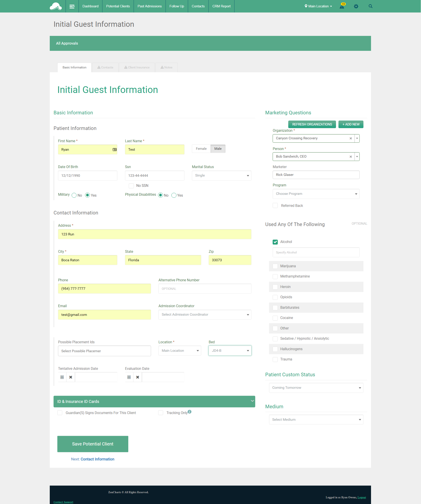Viewport: 421px width, 504px height.
Task: Open the Location dropdown in form
Action: pyautogui.click(x=180, y=351)
